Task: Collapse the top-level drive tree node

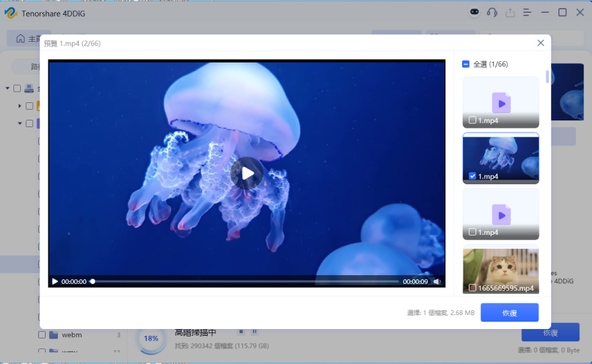Action: (7, 88)
